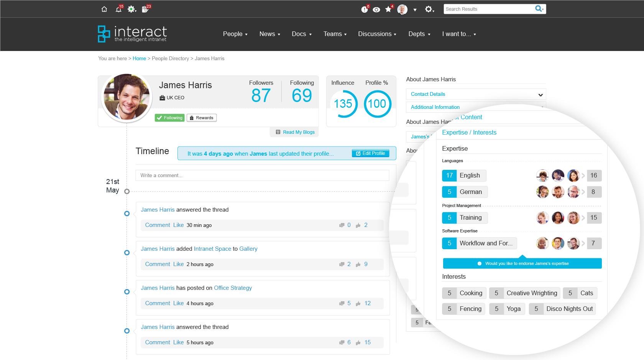Image resolution: width=644 pixels, height=360 pixels.
Task: Toggle the green Following button
Action: (x=170, y=118)
